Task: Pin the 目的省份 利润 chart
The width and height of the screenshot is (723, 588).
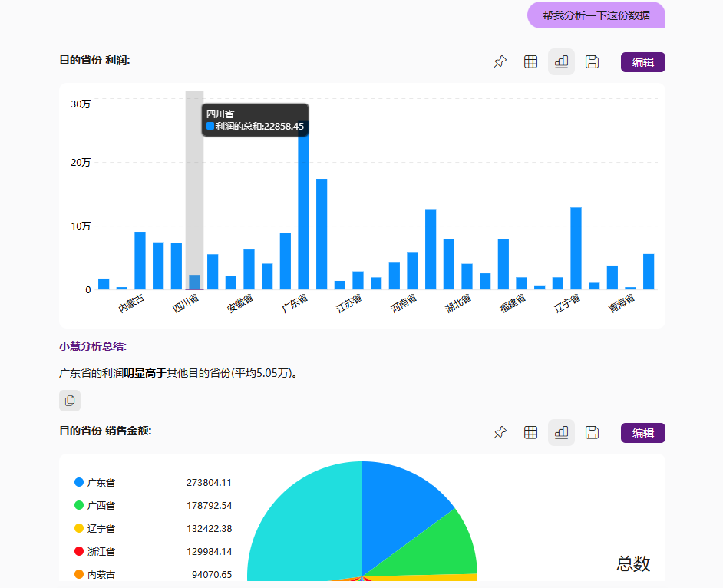Action: 500,62
